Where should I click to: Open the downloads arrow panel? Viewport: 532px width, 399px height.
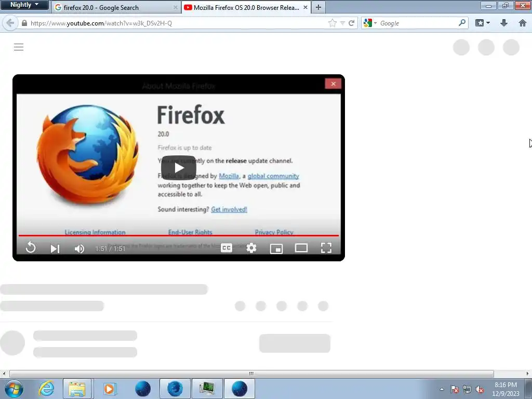[x=504, y=23]
